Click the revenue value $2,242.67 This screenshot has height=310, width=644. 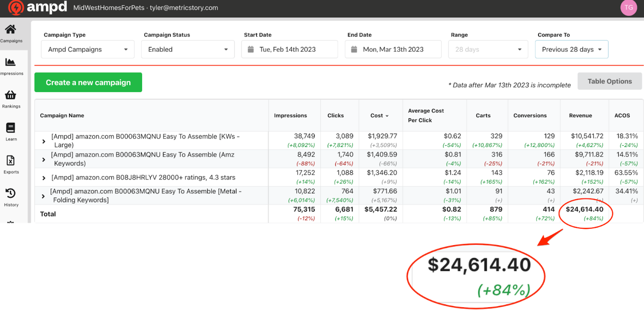coord(588,191)
